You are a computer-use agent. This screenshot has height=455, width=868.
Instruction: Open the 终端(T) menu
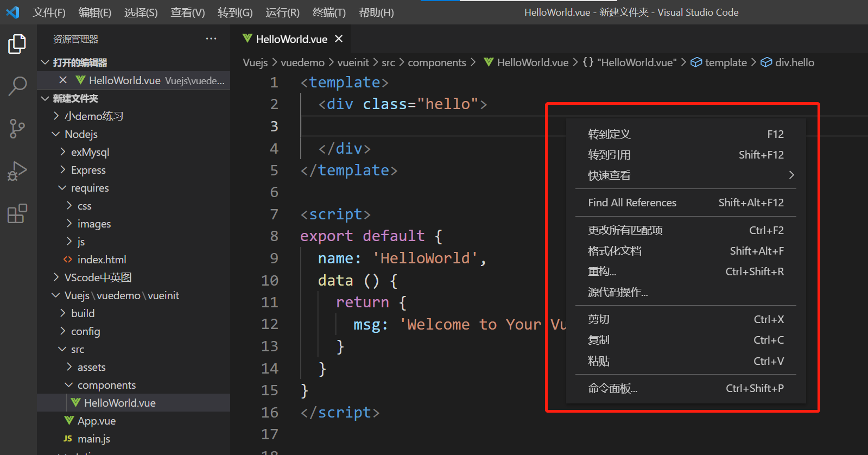tap(329, 12)
